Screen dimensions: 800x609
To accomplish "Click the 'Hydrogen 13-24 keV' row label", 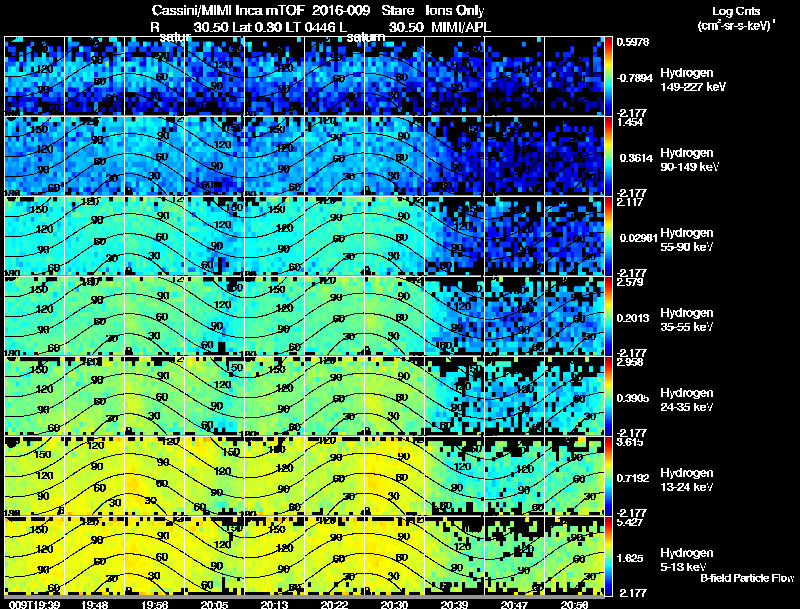I will pyautogui.click(x=686, y=480).
